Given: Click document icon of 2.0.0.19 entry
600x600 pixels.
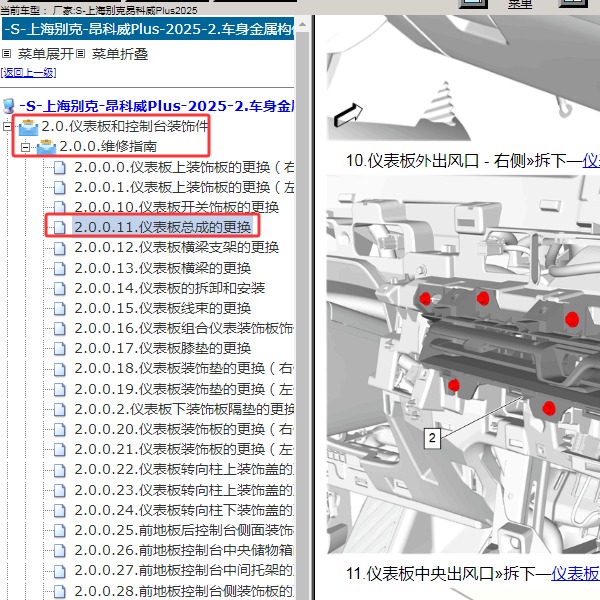Looking at the screenshot, I should click(x=60, y=390).
